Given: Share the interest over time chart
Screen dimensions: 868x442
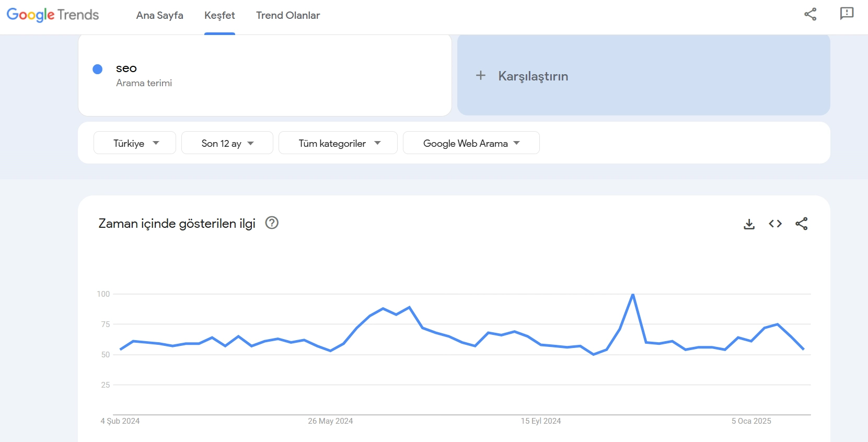Looking at the screenshot, I should click(802, 224).
